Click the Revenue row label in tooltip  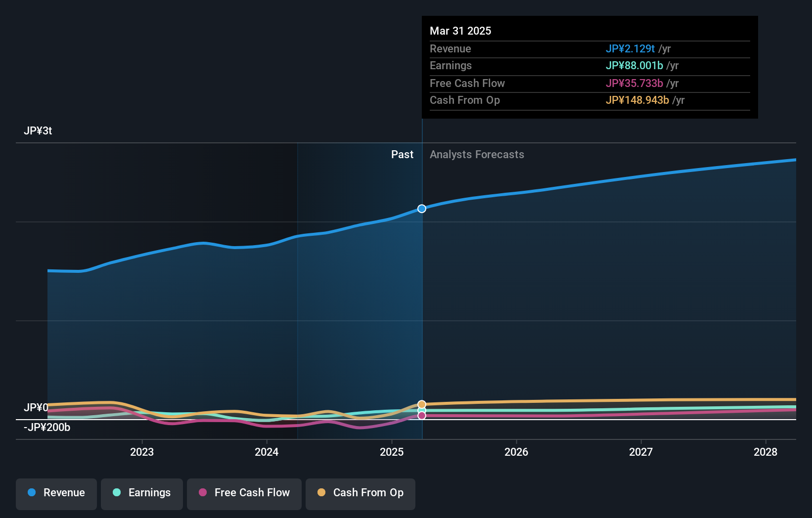point(451,48)
